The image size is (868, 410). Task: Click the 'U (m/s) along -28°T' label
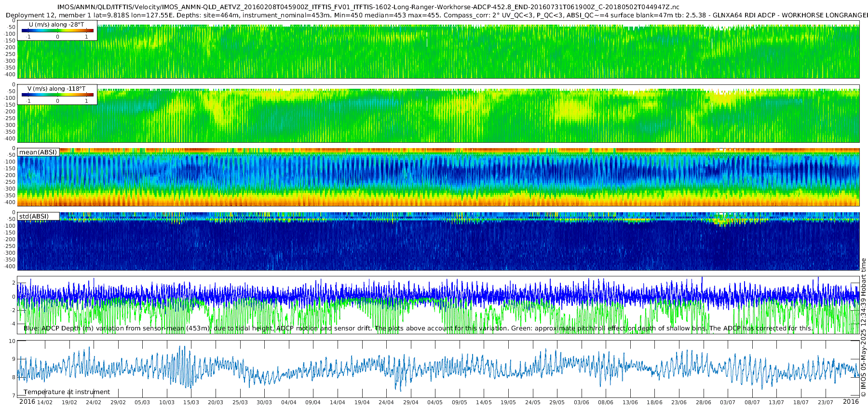click(x=56, y=24)
